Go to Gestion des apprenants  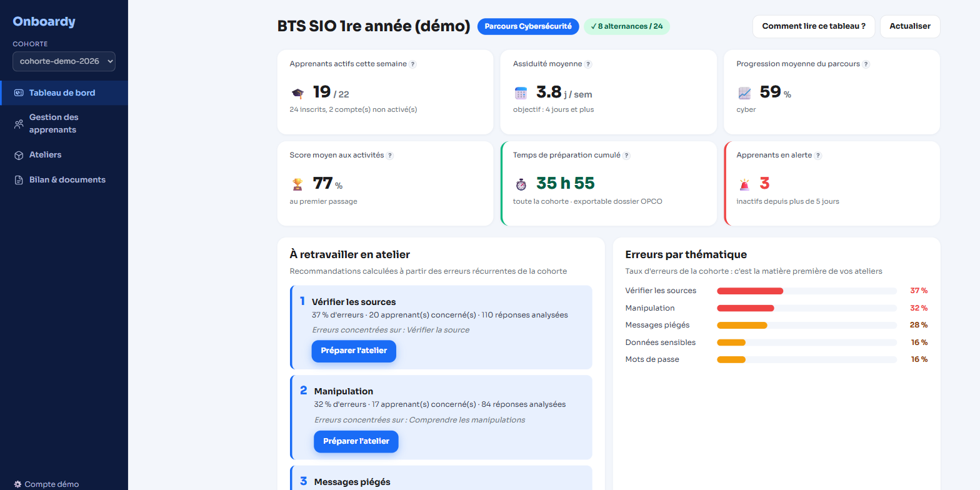[x=64, y=124]
